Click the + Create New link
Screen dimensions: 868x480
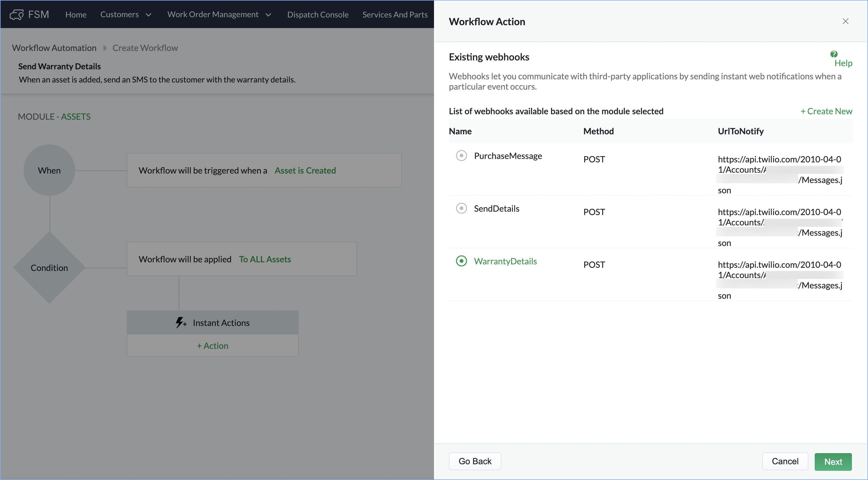pos(826,111)
